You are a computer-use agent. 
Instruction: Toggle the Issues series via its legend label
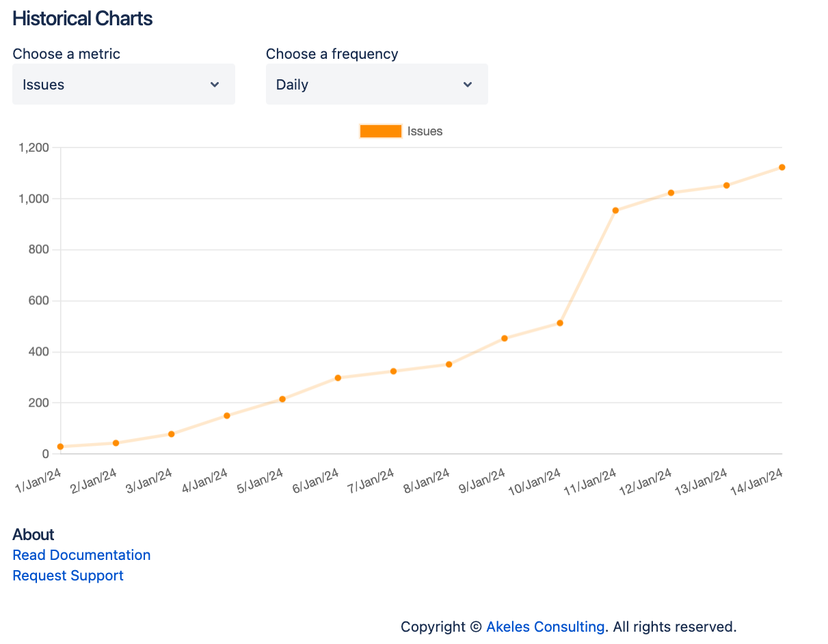tap(425, 131)
